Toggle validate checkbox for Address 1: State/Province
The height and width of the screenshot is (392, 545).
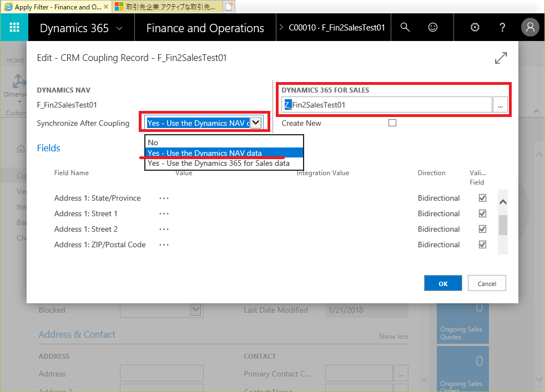[482, 198]
